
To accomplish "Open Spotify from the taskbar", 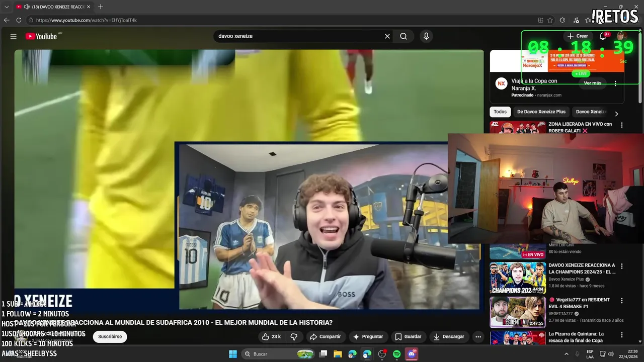I will [396, 354].
